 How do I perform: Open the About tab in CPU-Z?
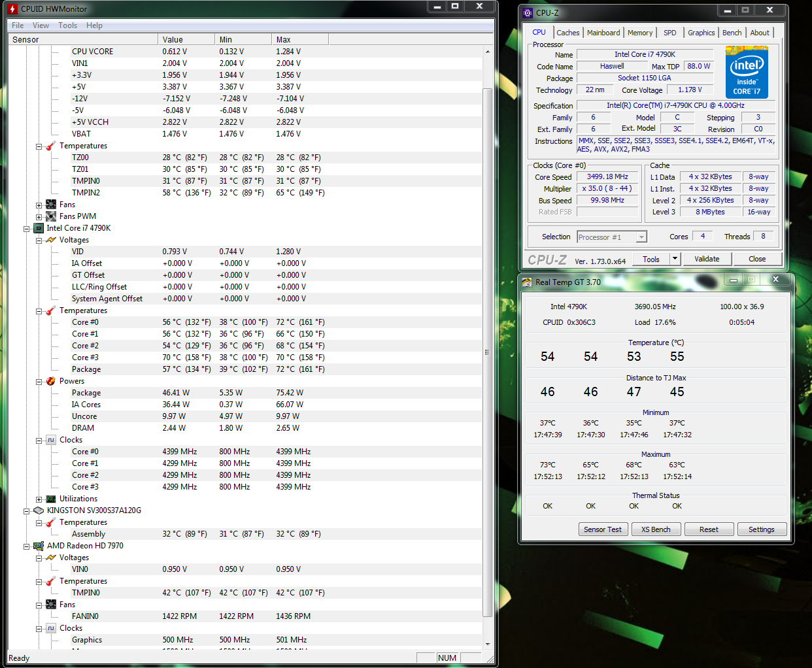(x=760, y=33)
